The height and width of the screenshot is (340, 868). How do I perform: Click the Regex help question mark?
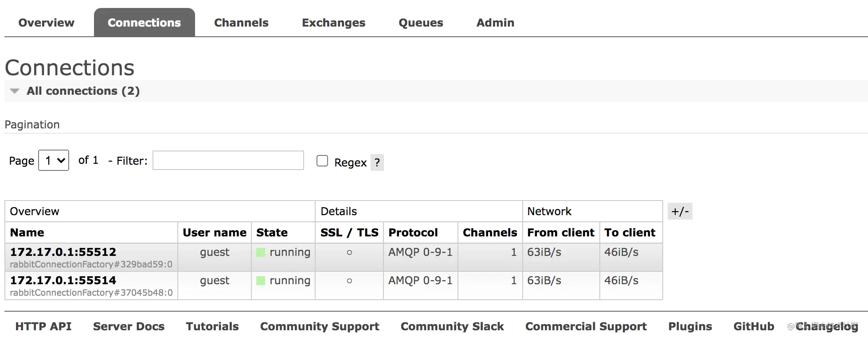377,162
